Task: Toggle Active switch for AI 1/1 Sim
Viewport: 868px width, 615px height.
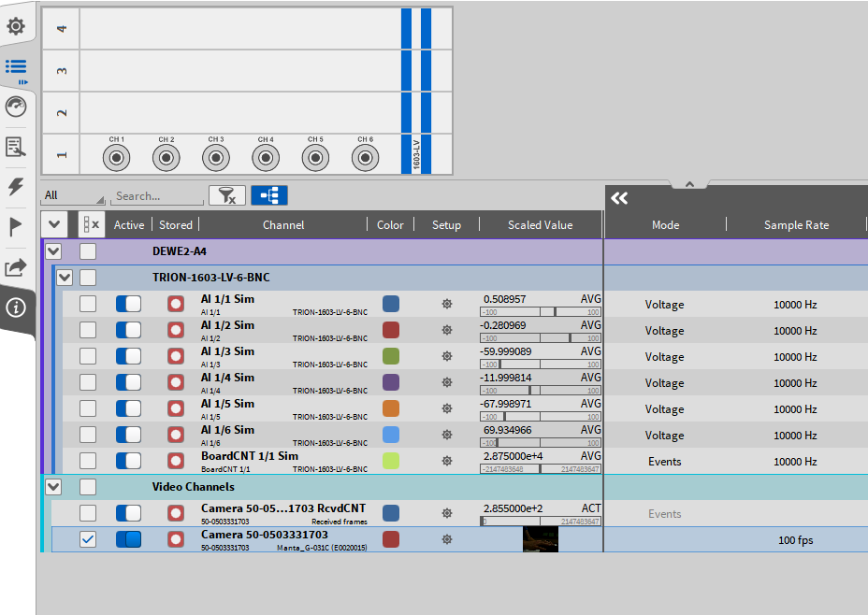Action: coord(128,304)
